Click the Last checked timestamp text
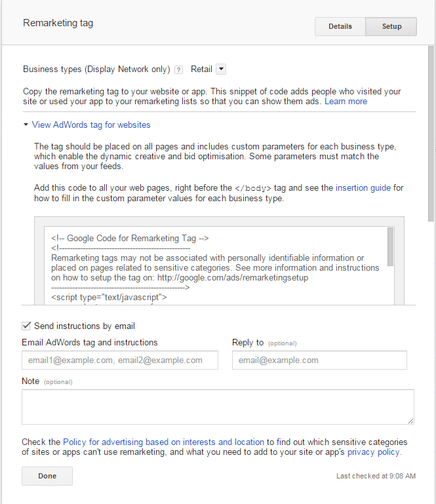Image resolution: width=436 pixels, height=504 pixels. pyautogui.click(x=376, y=476)
